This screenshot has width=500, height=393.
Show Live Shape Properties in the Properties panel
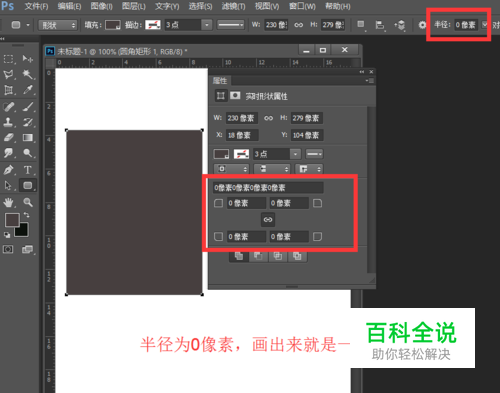tap(221, 96)
